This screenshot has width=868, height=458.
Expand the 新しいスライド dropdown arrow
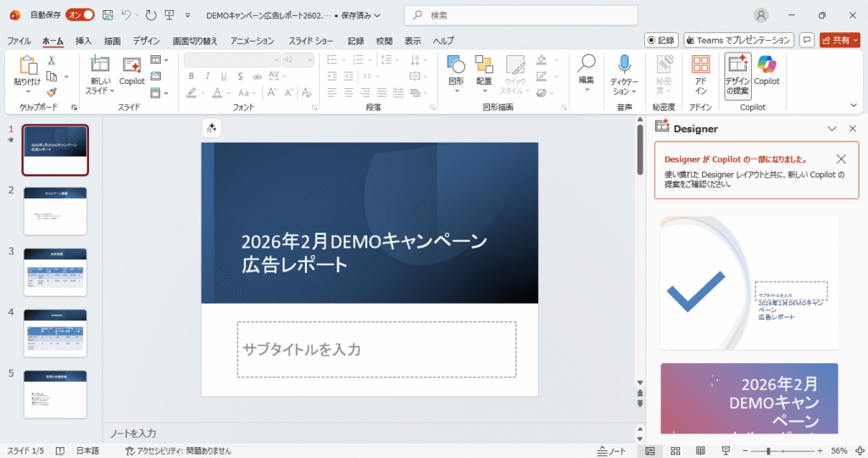111,91
